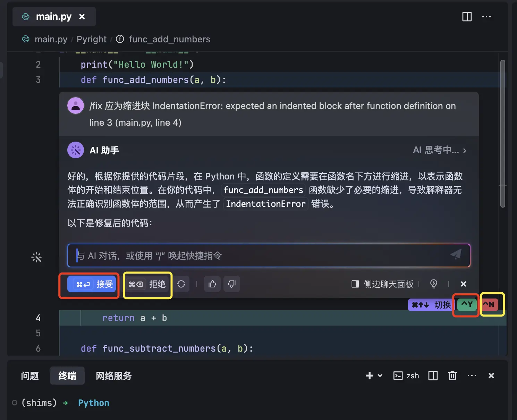Image resolution: width=517 pixels, height=420 pixels.
Task: Click the AI sparkle icon in the gutter
Action: [x=36, y=257]
